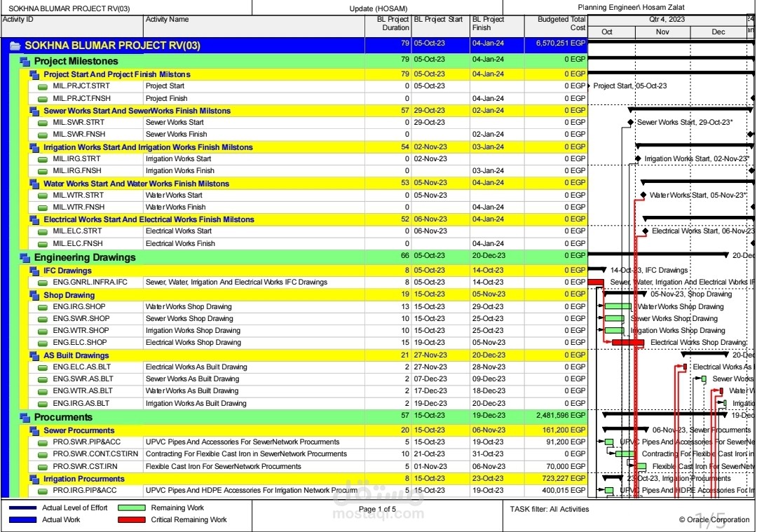The width and height of the screenshot is (757, 532).
Task: Select Contracting For Flexible Cast Iron activity name
Action: pos(246,453)
